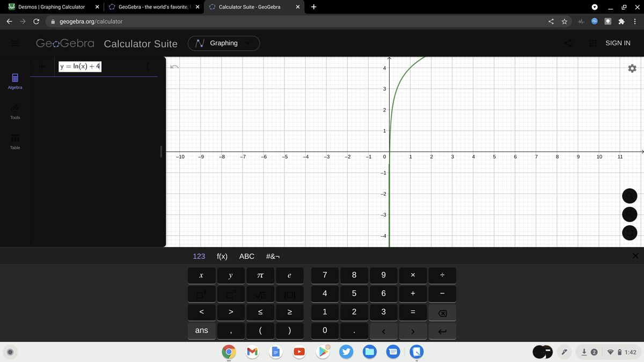The height and width of the screenshot is (362, 644).
Task: Add a new expression with the plus button
Action: (41, 66)
